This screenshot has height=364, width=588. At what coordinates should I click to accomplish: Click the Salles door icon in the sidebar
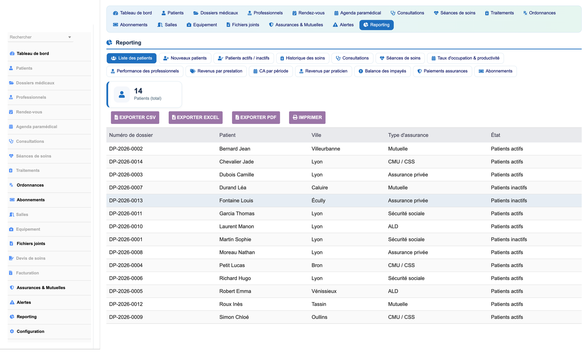coord(11,214)
